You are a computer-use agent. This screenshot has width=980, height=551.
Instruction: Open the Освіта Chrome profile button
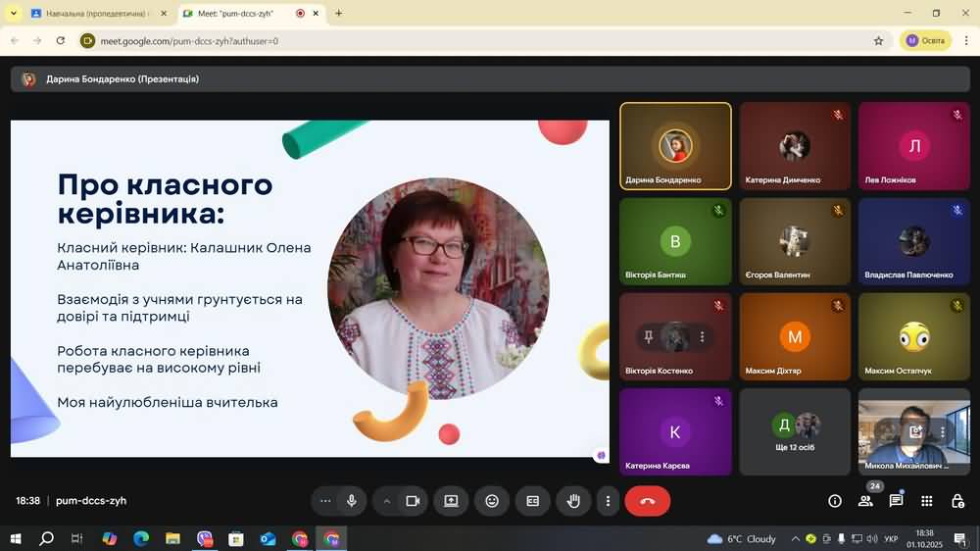(x=925, y=40)
